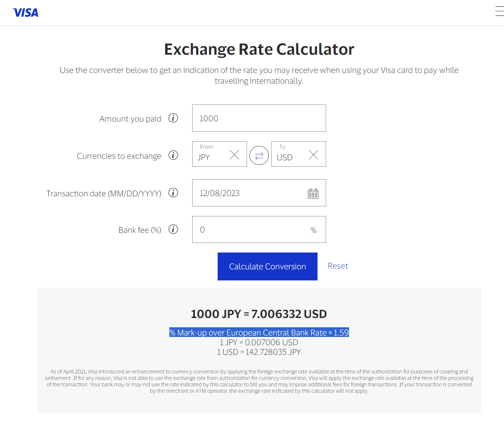Click the Reset link

tap(338, 266)
